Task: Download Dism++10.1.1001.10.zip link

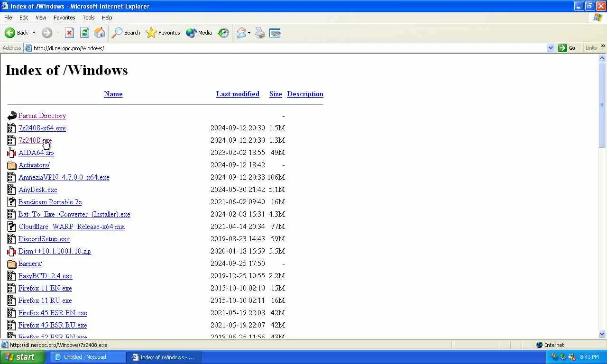Action: (55, 251)
